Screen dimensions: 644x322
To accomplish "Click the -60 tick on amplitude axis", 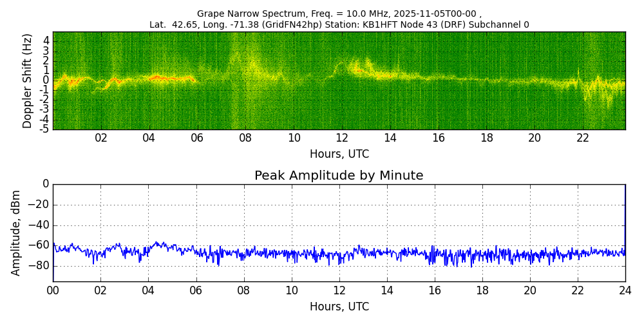I will click(39, 245).
